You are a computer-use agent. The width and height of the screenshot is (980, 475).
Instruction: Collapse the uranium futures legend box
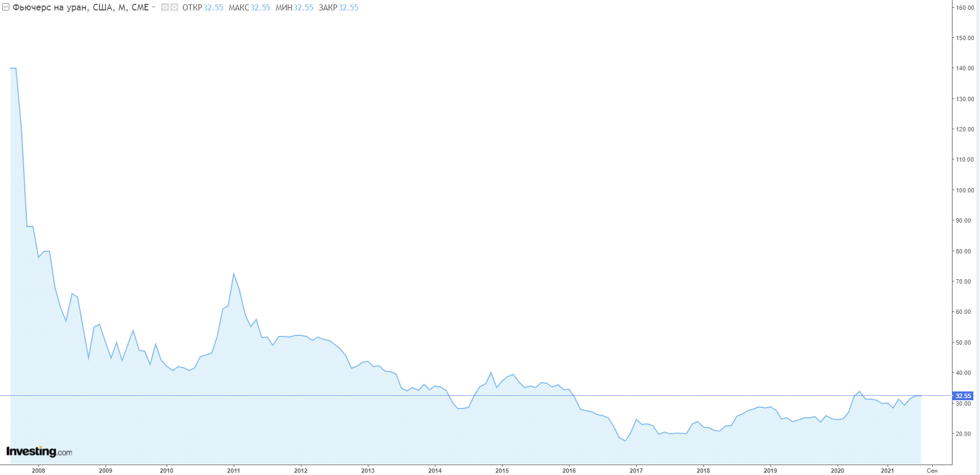coord(6,7)
